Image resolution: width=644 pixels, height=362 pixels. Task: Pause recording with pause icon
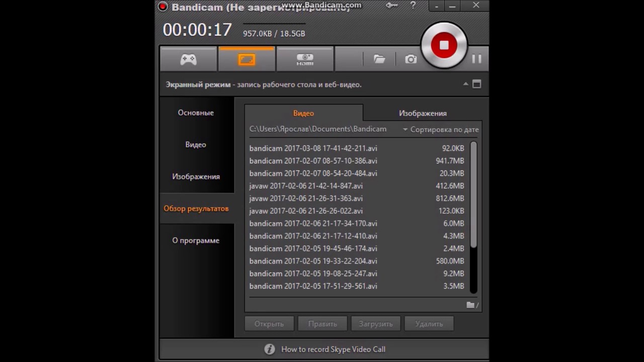tap(476, 59)
